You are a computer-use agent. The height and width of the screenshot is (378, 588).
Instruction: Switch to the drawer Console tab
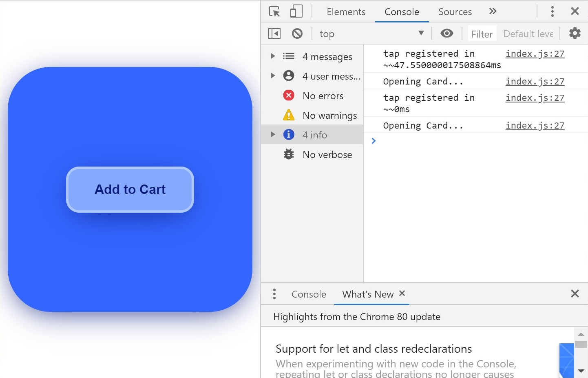[309, 294]
